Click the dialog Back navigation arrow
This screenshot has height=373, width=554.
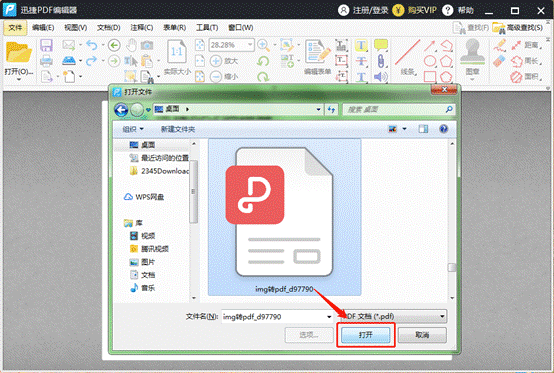point(121,110)
